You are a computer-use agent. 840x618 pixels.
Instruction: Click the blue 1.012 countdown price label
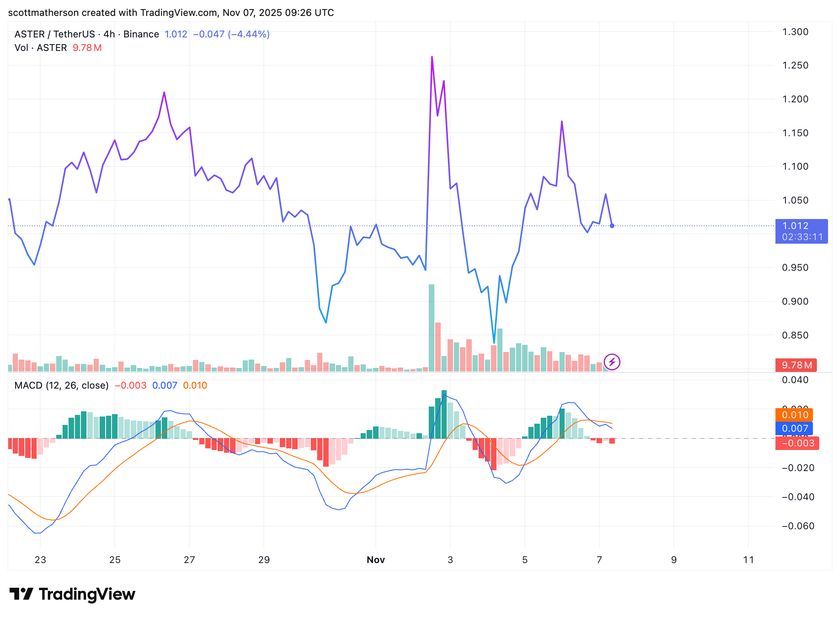[801, 231]
